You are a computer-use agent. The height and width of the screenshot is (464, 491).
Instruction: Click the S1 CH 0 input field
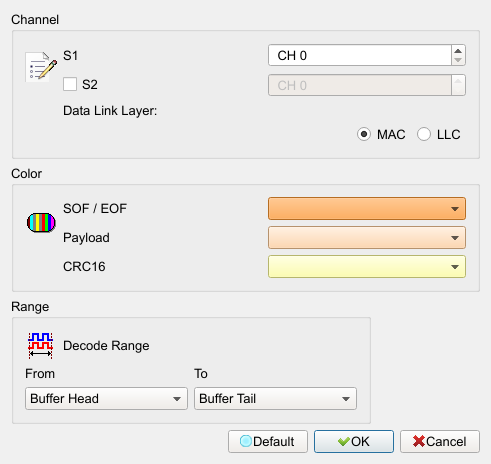click(360, 55)
